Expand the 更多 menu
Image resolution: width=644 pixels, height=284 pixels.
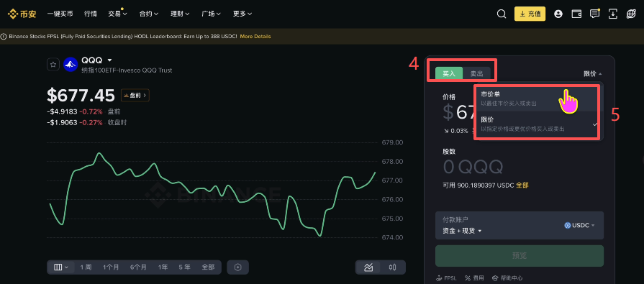coord(242,14)
